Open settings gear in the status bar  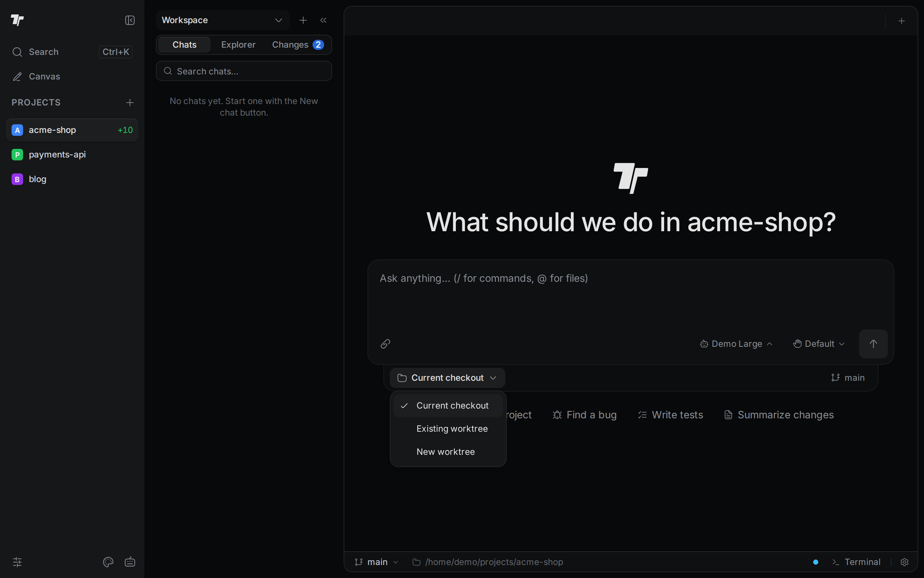coord(904,562)
